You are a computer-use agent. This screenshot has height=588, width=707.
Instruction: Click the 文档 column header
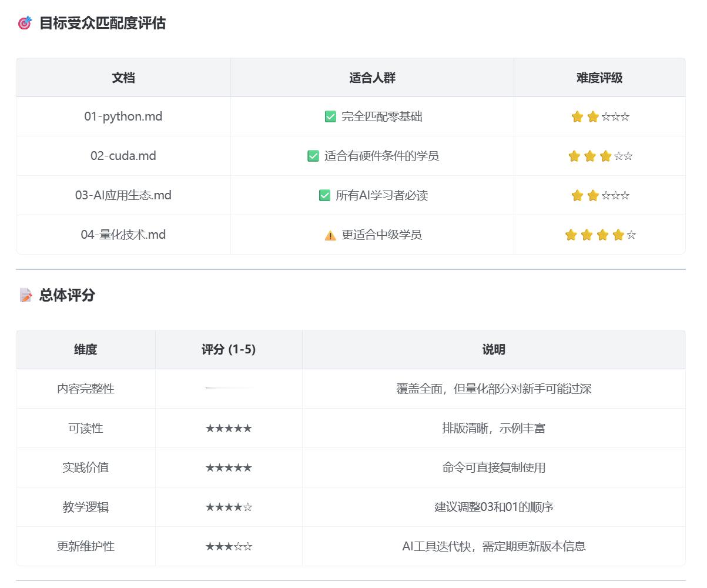tap(123, 78)
